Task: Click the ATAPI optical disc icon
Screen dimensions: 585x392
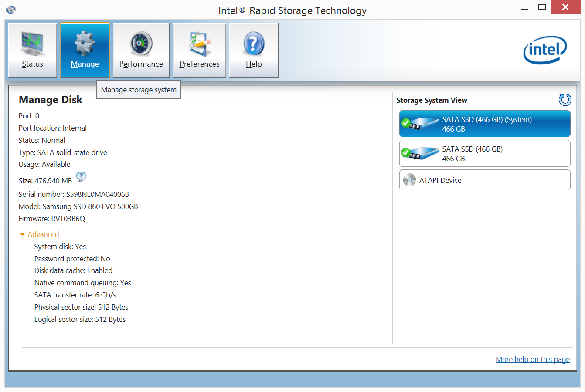Action: [x=409, y=180]
